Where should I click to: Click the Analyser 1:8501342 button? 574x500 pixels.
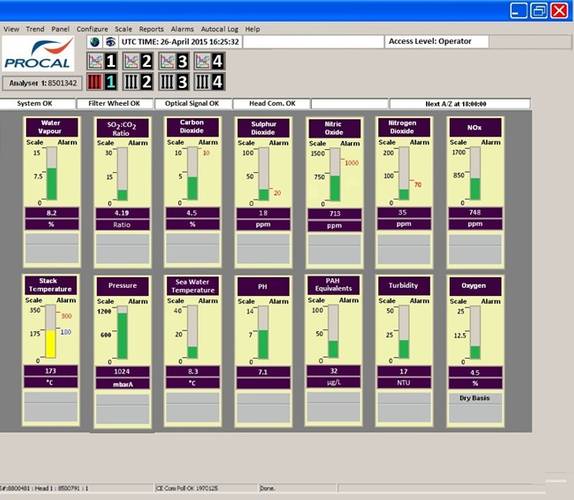click(42, 83)
